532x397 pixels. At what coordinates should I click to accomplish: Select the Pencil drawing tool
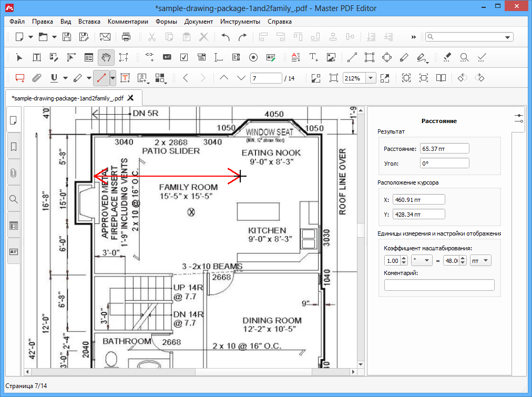coord(404,57)
